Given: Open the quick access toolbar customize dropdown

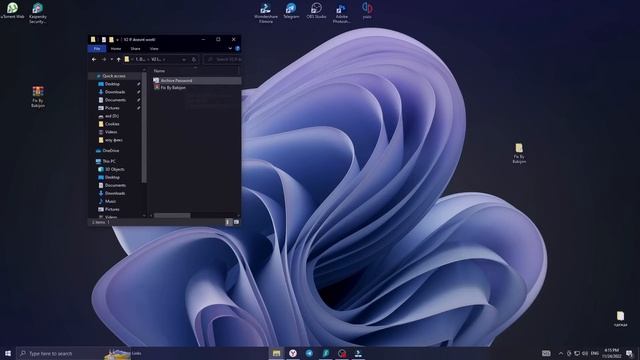Looking at the screenshot, I should point(118,40).
